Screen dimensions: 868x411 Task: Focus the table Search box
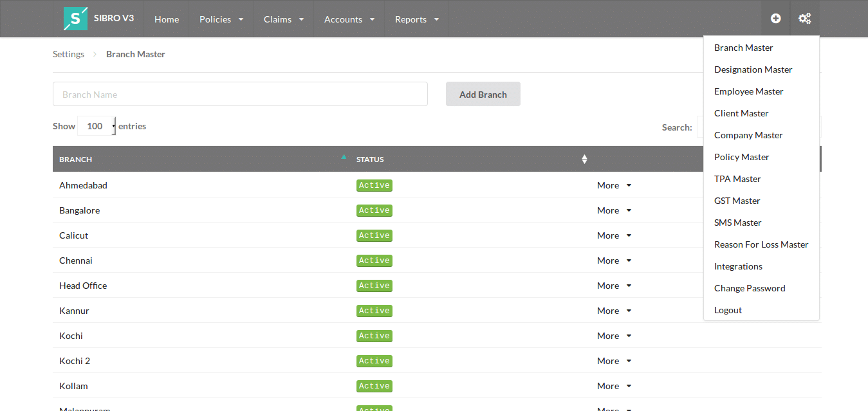pos(701,127)
